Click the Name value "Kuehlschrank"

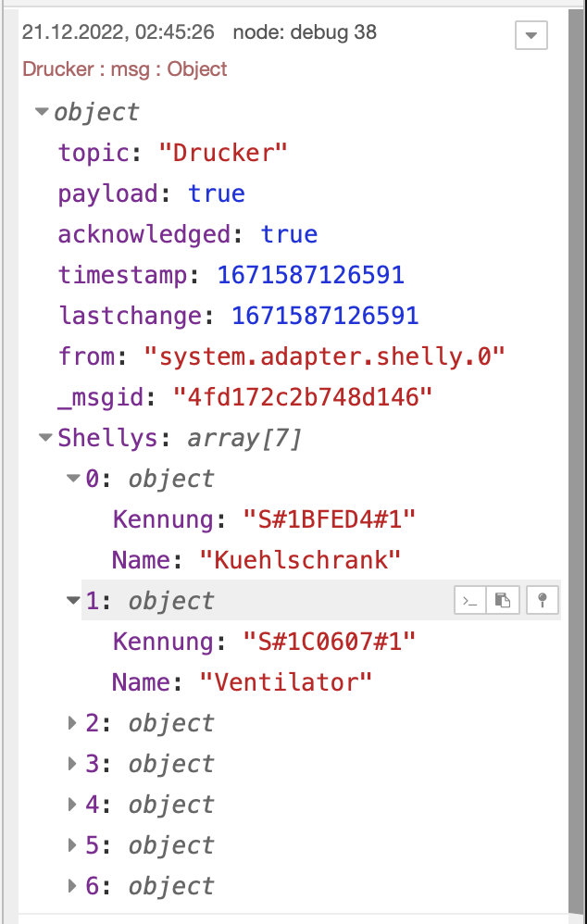click(x=301, y=560)
